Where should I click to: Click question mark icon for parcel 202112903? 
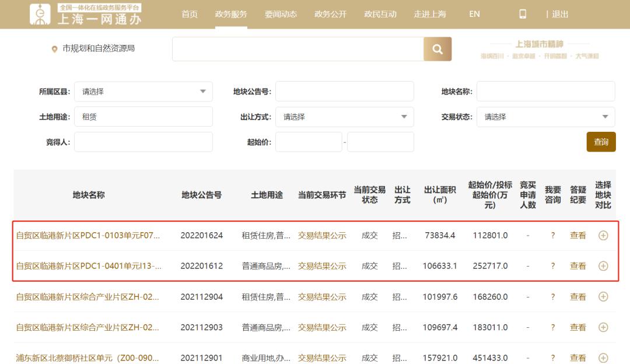pyautogui.click(x=552, y=328)
